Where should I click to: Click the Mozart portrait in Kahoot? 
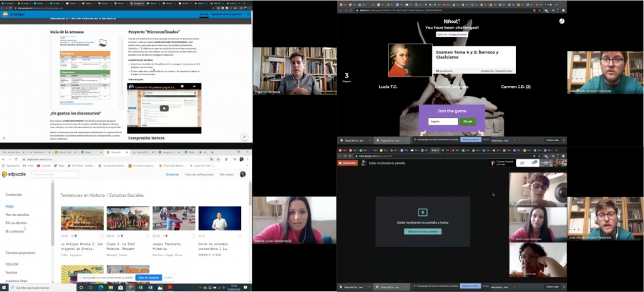tap(410, 60)
